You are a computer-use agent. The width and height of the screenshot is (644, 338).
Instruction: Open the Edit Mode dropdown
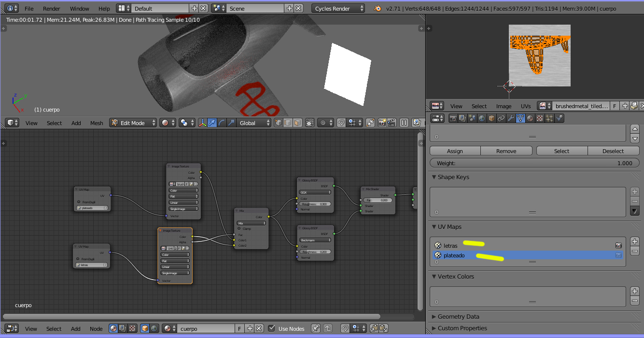pos(134,123)
